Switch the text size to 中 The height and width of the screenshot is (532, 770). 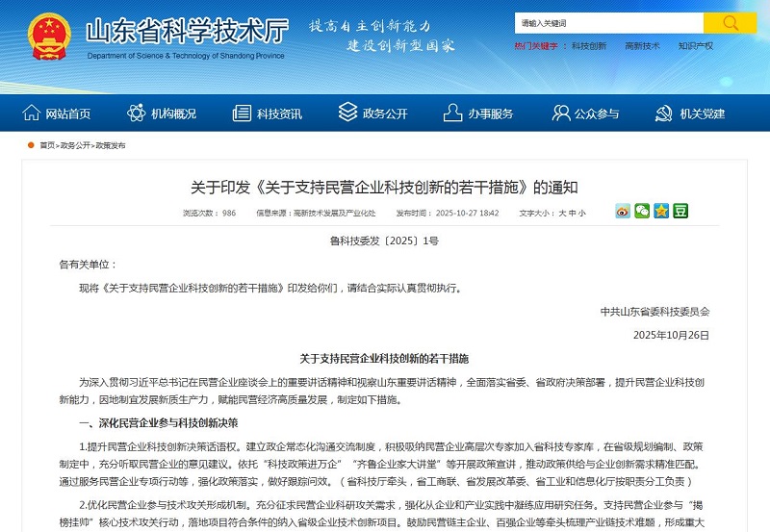pos(572,213)
